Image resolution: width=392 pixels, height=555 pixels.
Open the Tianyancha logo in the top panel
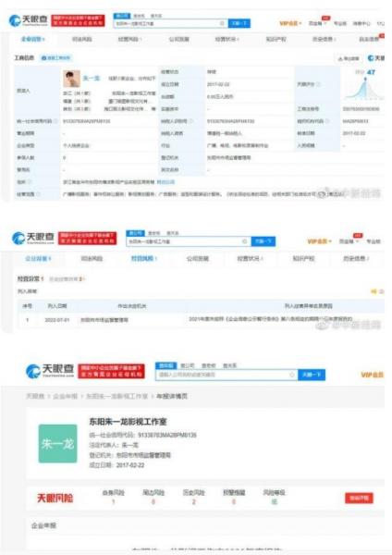[x=29, y=20]
